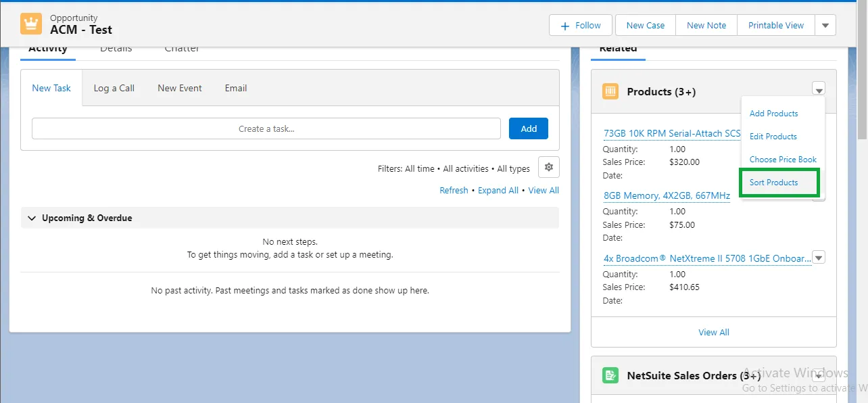Click the Follow button

pos(581,25)
